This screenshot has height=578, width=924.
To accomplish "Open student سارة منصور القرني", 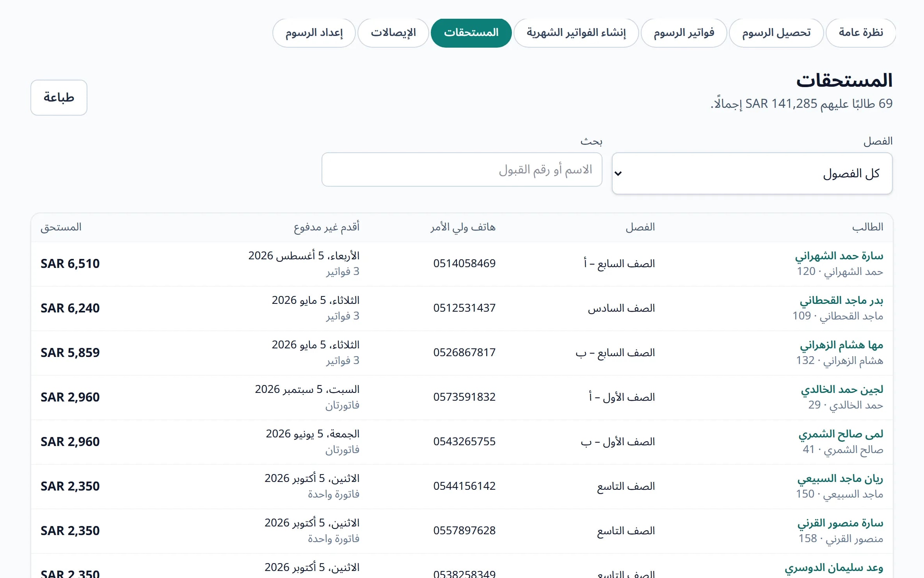I will (840, 523).
